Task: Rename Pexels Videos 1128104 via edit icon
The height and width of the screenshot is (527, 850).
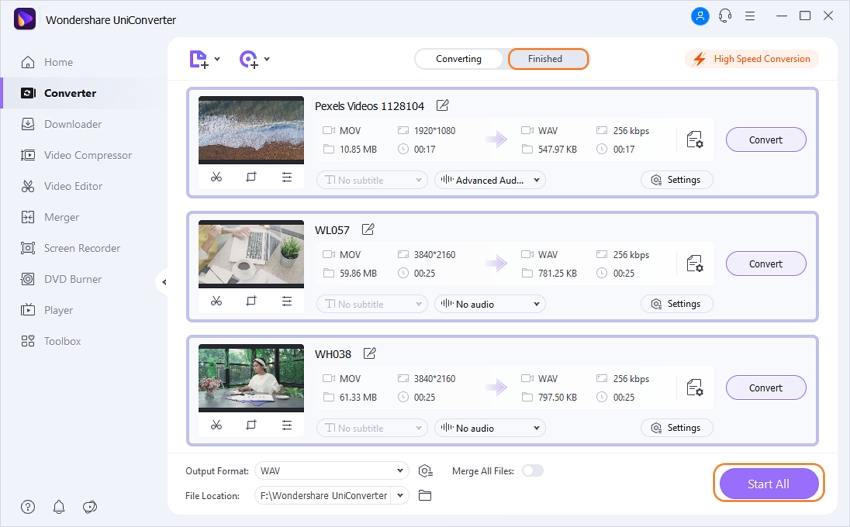Action: (x=442, y=105)
